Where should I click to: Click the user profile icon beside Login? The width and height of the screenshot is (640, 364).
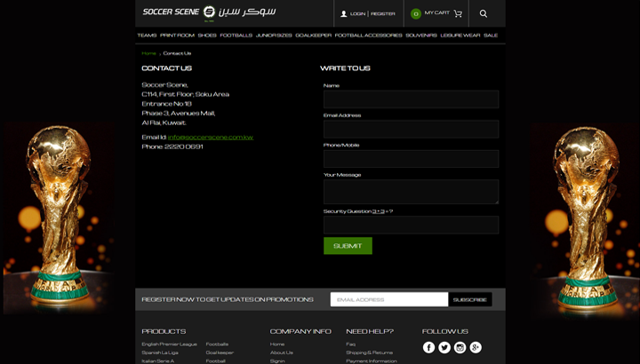[344, 14]
